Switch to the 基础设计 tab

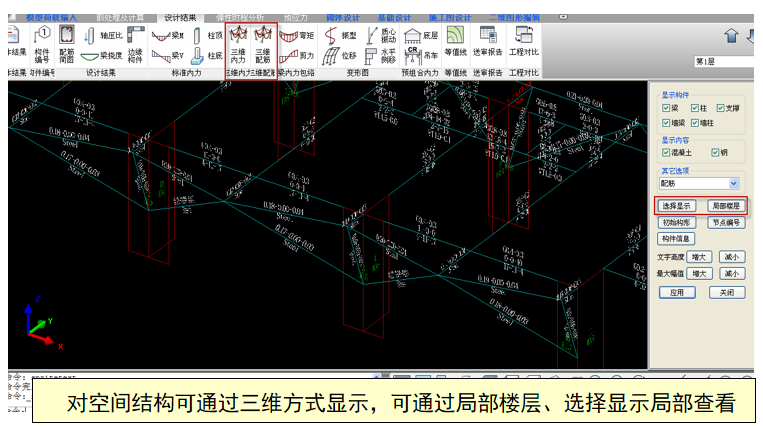pyautogui.click(x=394, y=18)
